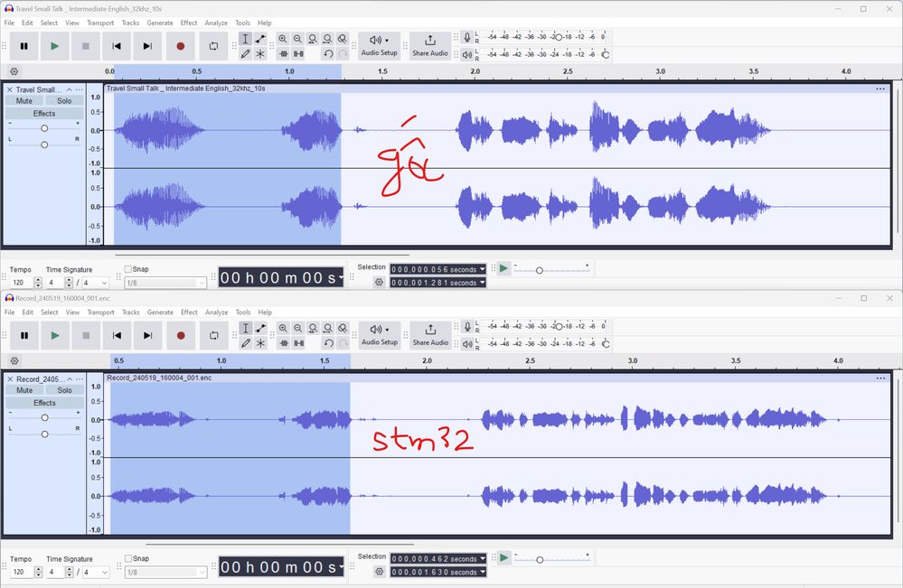This screenshot has height=588, width=903.
Task: Click the gain slider on the Travel Small Talk track
Action: pos(44,128)
